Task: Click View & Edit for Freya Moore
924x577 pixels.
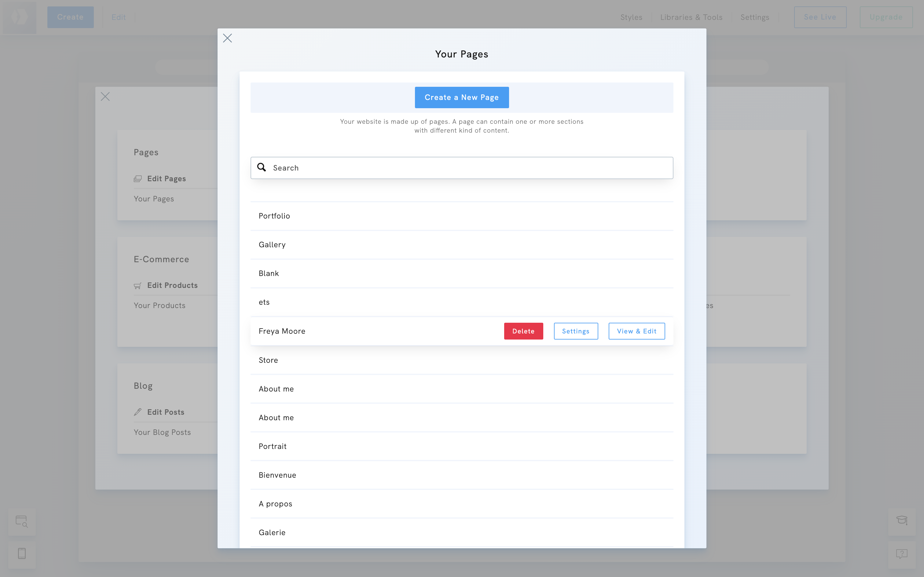Action: (x=636, y=331)
